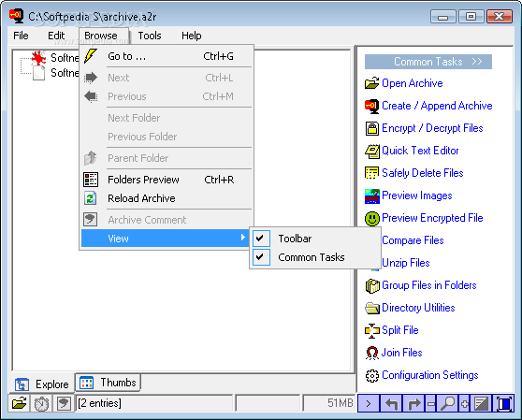This screenshot has height=420, width=522.
Task: Click the Configuration Settings link
Action: tap(430, 375)
